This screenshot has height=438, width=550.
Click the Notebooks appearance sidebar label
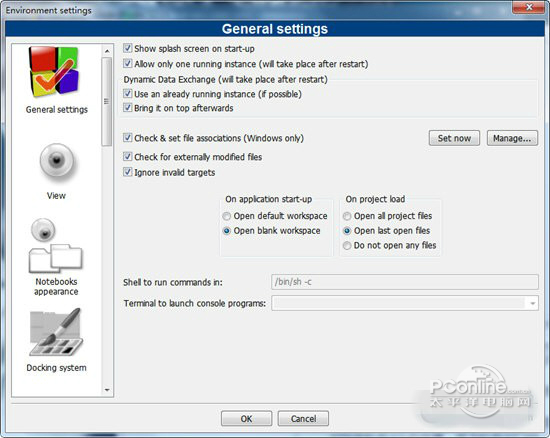pyautogui.click(x=56, y=287)
